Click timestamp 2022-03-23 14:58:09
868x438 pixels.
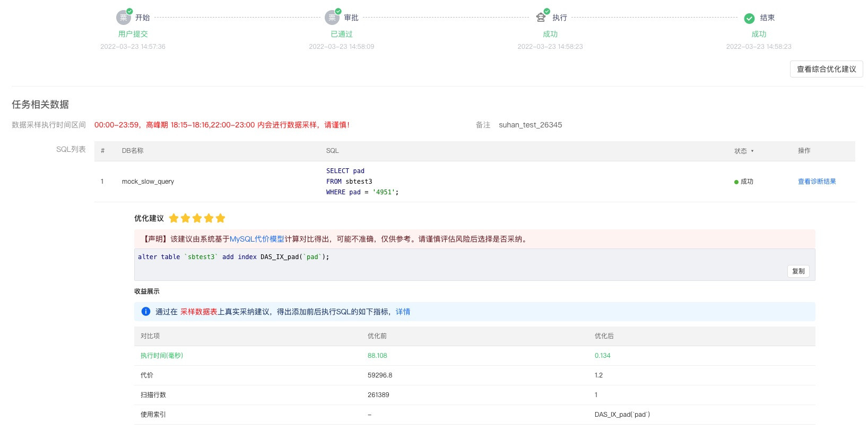coord(342,47)
